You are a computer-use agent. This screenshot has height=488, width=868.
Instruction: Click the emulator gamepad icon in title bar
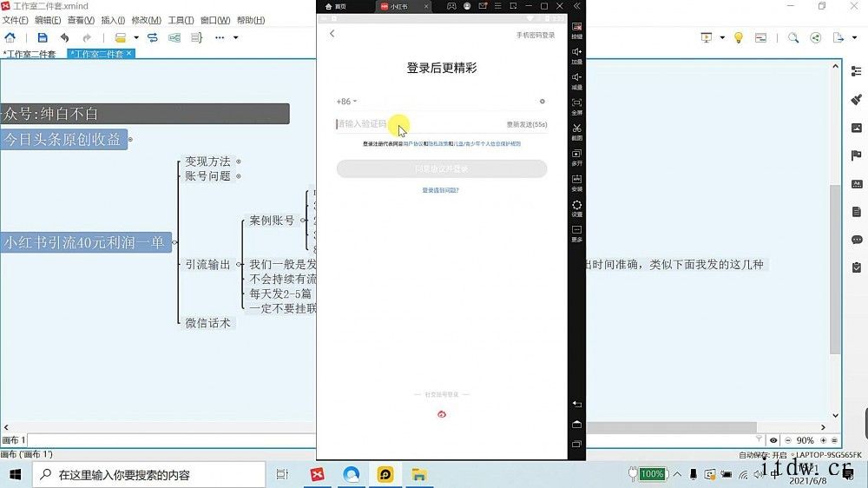pos(451,6)
